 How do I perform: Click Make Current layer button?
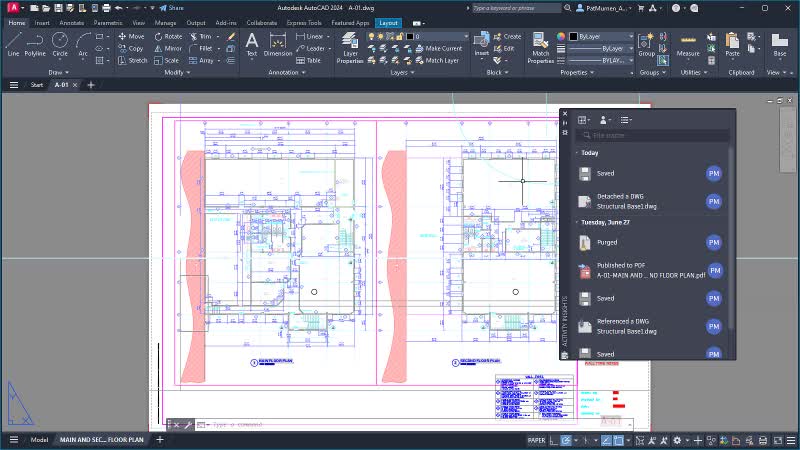coord(439,48)
